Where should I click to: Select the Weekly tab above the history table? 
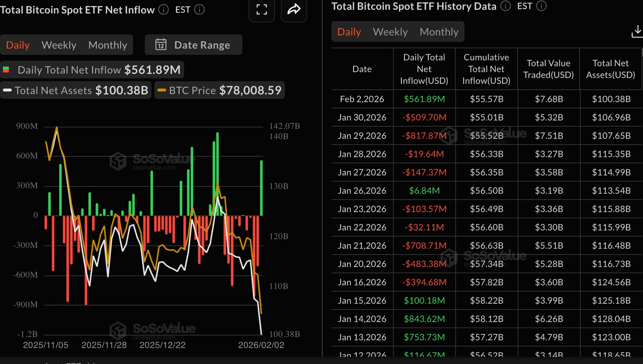coord(390,31)
